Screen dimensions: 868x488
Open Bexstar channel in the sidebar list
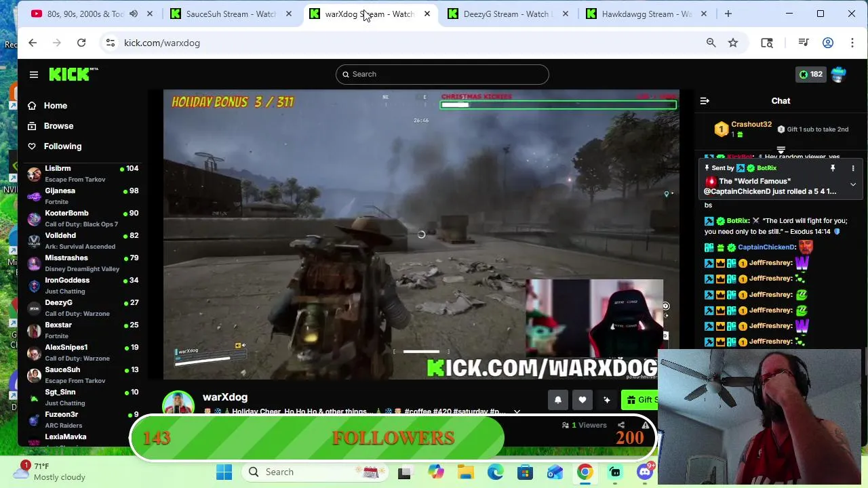[x=82, y=330]
